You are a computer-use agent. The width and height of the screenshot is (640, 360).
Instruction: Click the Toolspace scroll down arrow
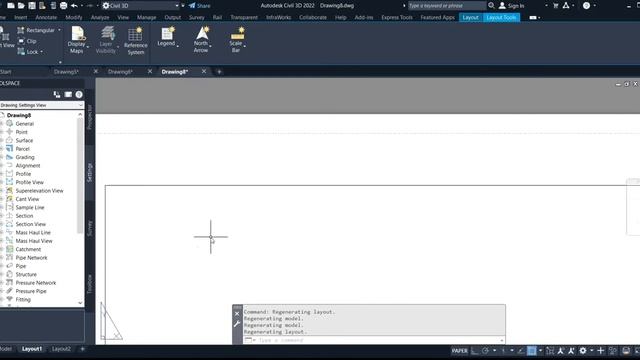pyautogui.click(x=80, y=303)
